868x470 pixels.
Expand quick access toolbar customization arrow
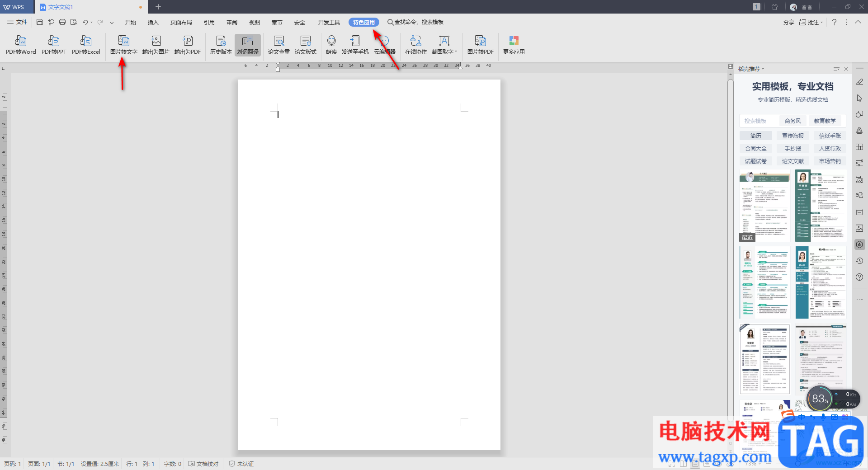coord(112,22)
